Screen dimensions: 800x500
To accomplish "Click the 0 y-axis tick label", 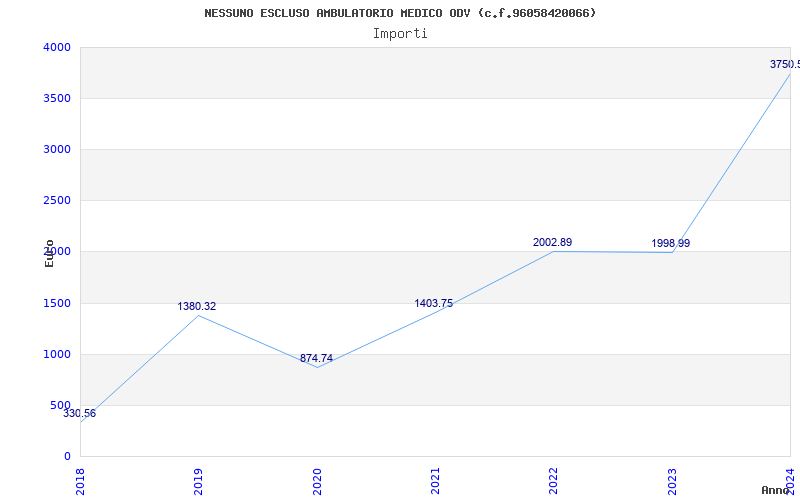I will [67, 457].
